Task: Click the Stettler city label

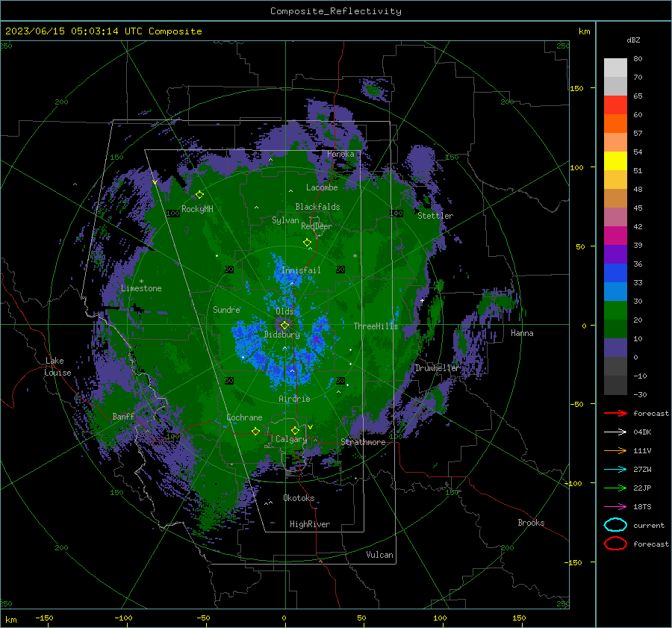Action: (x=435, y=216)
